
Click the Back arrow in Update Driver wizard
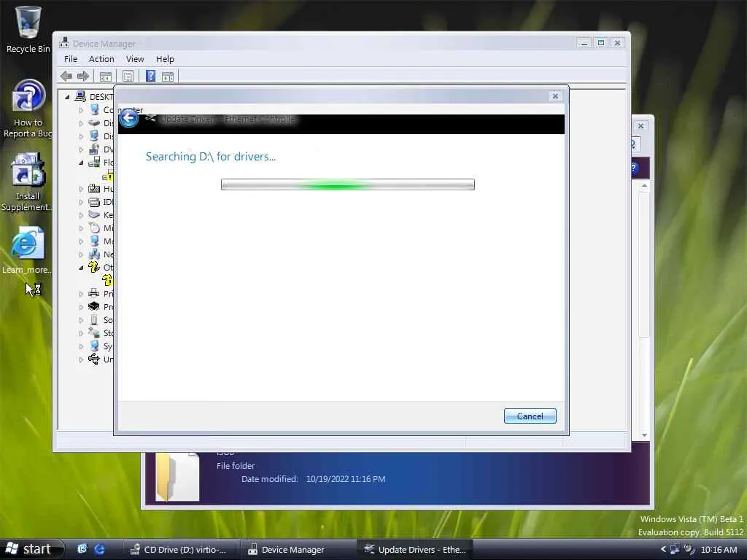point(128,118)
